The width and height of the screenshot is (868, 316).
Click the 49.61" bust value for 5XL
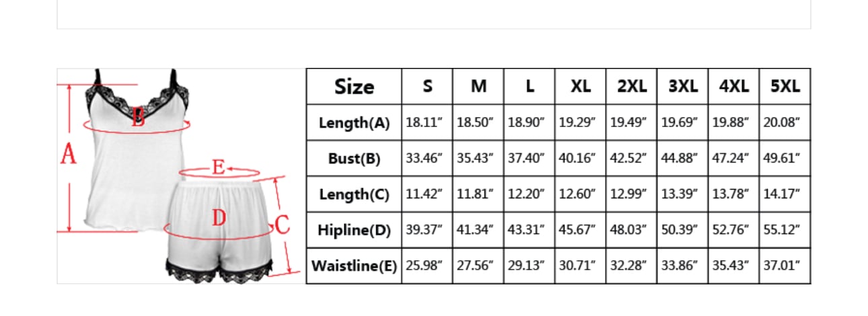(783, 159)
